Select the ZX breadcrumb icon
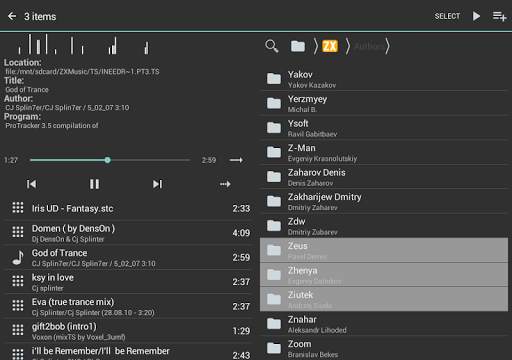This screenshot has height=360, width=512. [330, 46]
